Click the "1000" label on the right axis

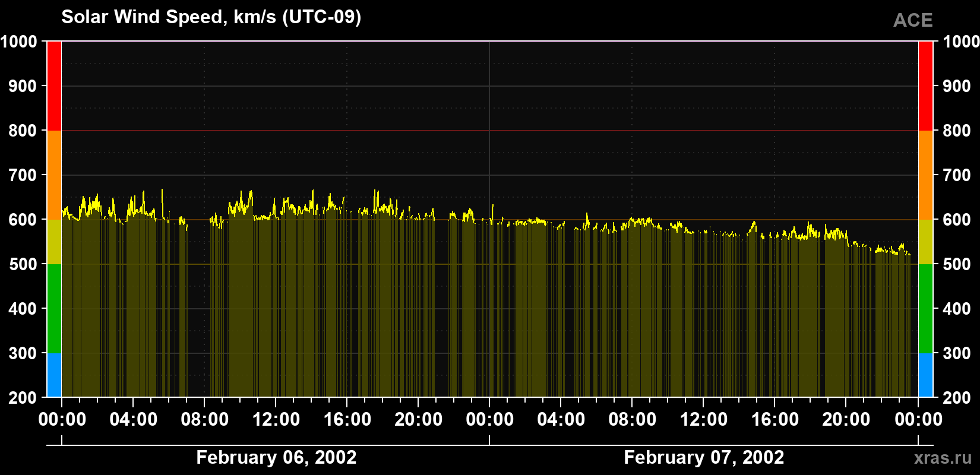pos(961,42)
